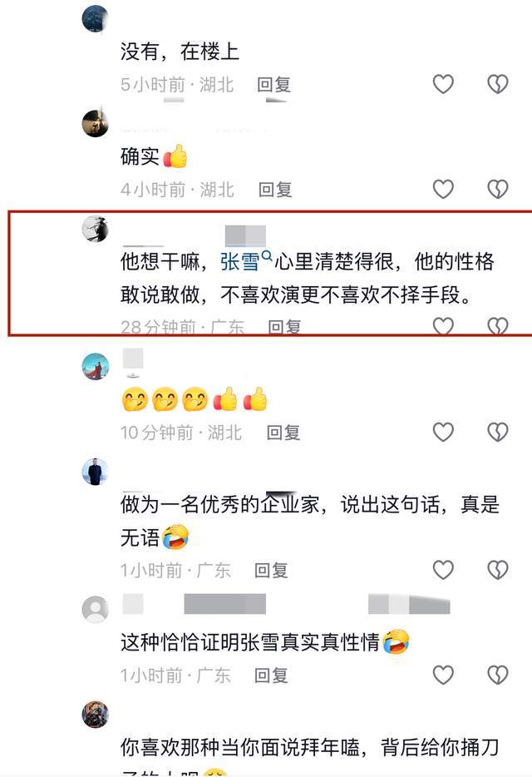Open the gray default avatar profile

pos(95,609)
